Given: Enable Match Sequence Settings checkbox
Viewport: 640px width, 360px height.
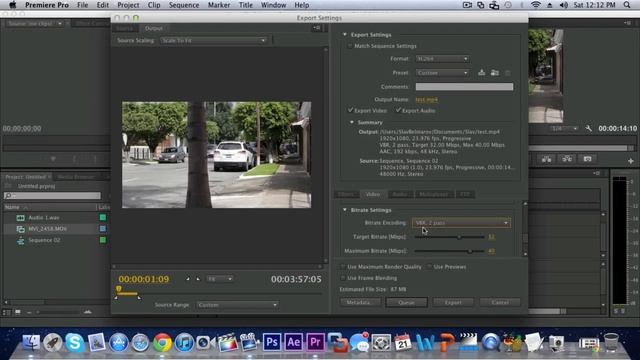Looking at the screenshot, I should [350, 46].
